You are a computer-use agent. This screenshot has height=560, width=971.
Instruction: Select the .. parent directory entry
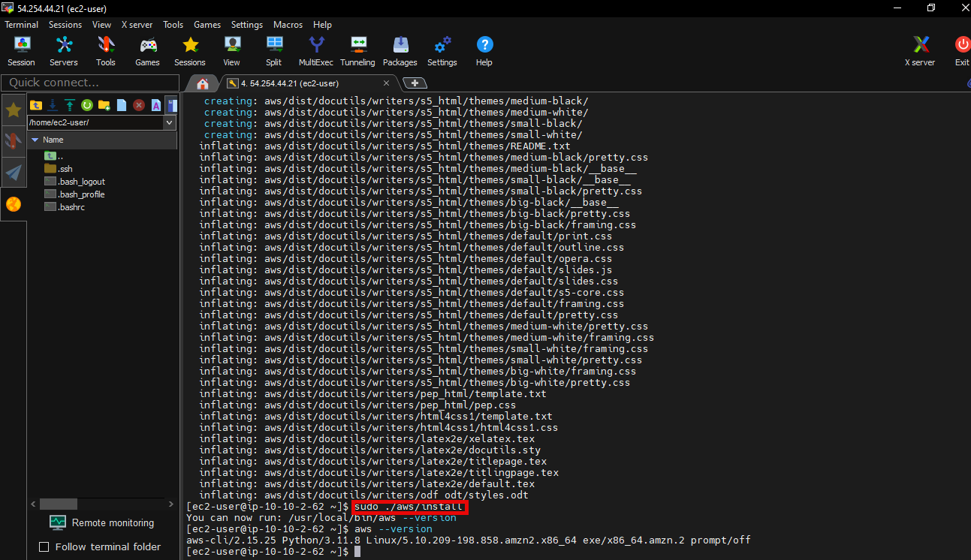55,156
